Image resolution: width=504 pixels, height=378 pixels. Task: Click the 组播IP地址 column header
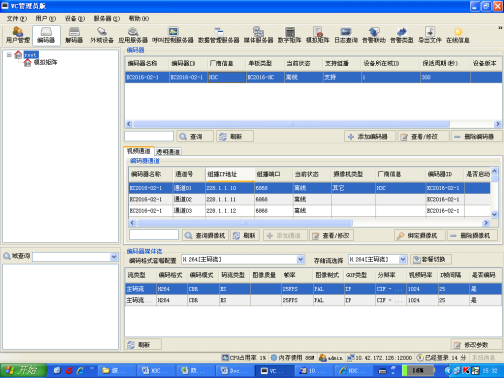pyautogui.click(x=230, y=174)
